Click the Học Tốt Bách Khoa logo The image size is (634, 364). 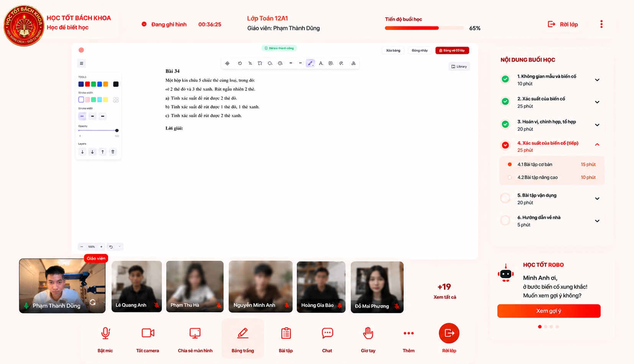[24, 26]
